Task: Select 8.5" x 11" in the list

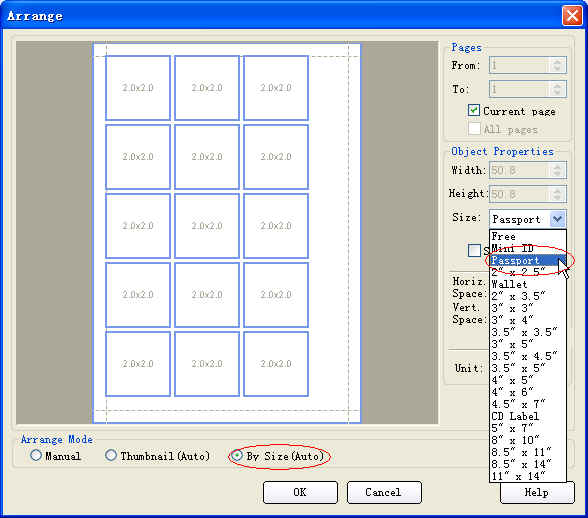Action: click(528, 452)
